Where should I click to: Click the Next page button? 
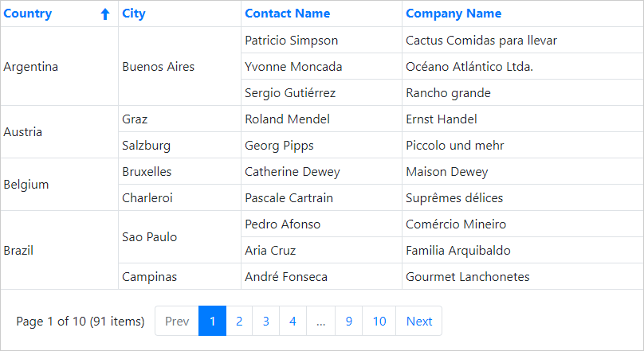(x=418, y=321)
